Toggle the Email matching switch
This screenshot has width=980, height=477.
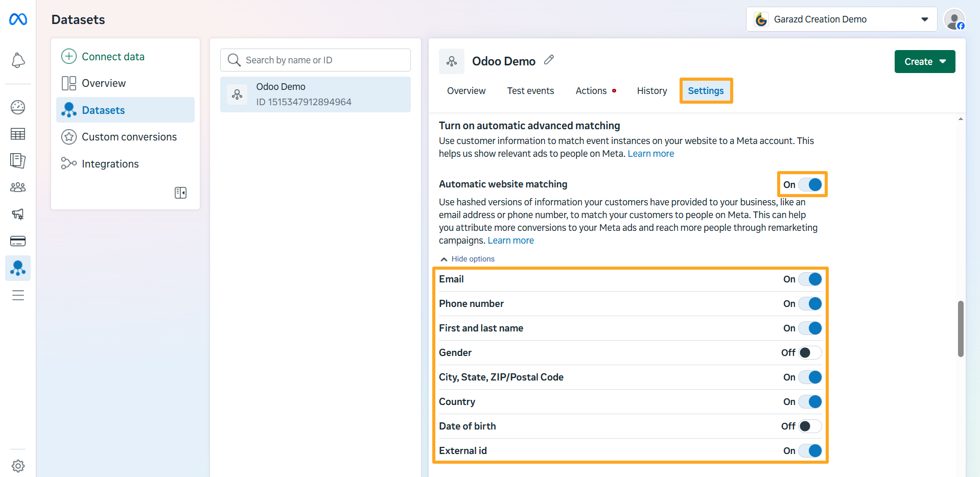click(x=810, y=279)
